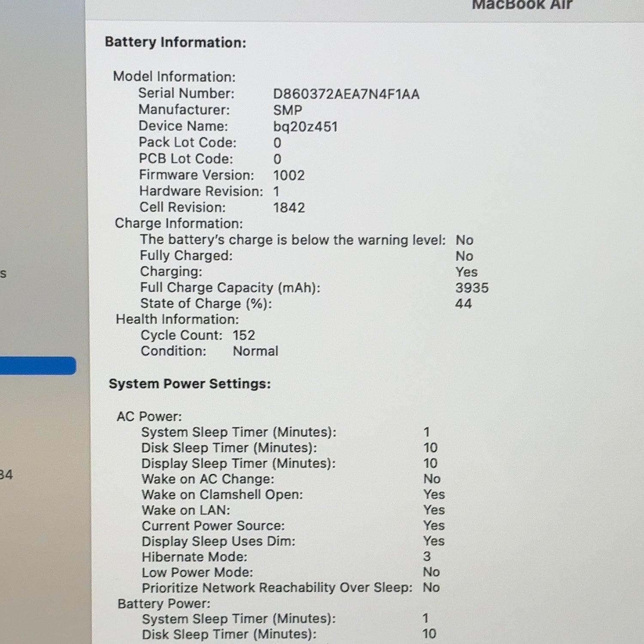644x644 pixels.
Task: Select the Cell Revision value 1842
Action: [289, 207]
